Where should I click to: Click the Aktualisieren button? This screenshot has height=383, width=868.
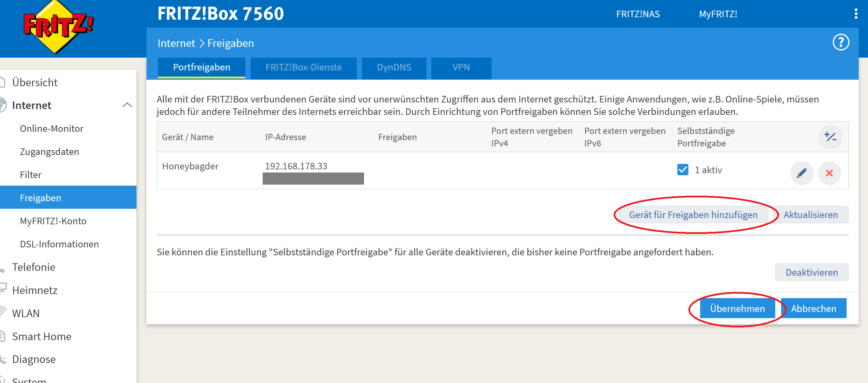click(810, 215)
